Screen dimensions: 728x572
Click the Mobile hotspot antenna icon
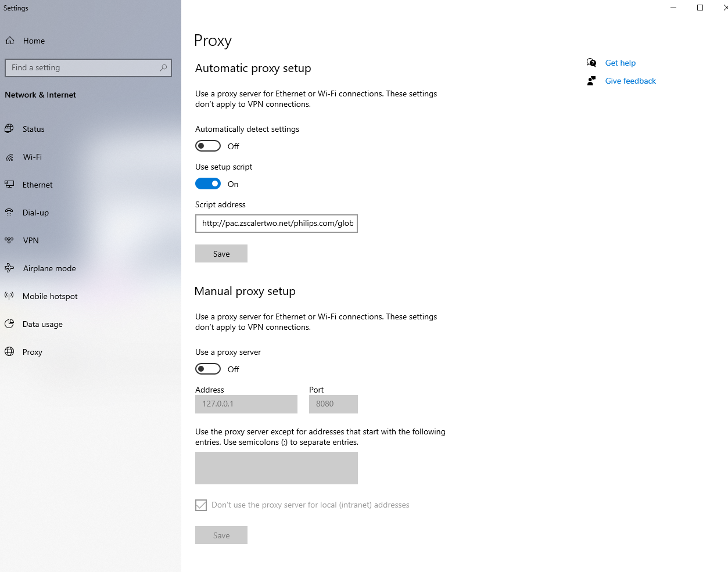tap(9, 296)
